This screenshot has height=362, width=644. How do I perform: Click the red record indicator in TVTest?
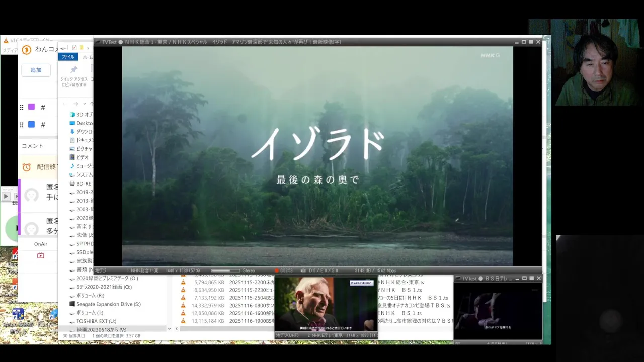click(276, 270)
